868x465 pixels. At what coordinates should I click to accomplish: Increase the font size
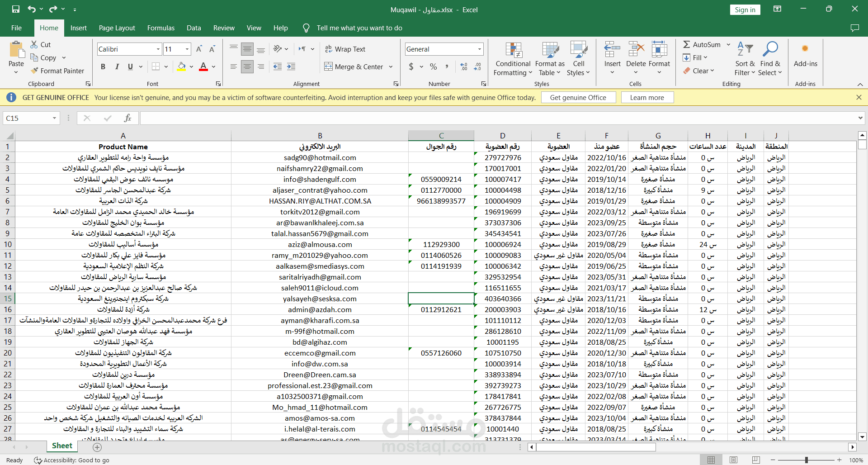(199, 49)
